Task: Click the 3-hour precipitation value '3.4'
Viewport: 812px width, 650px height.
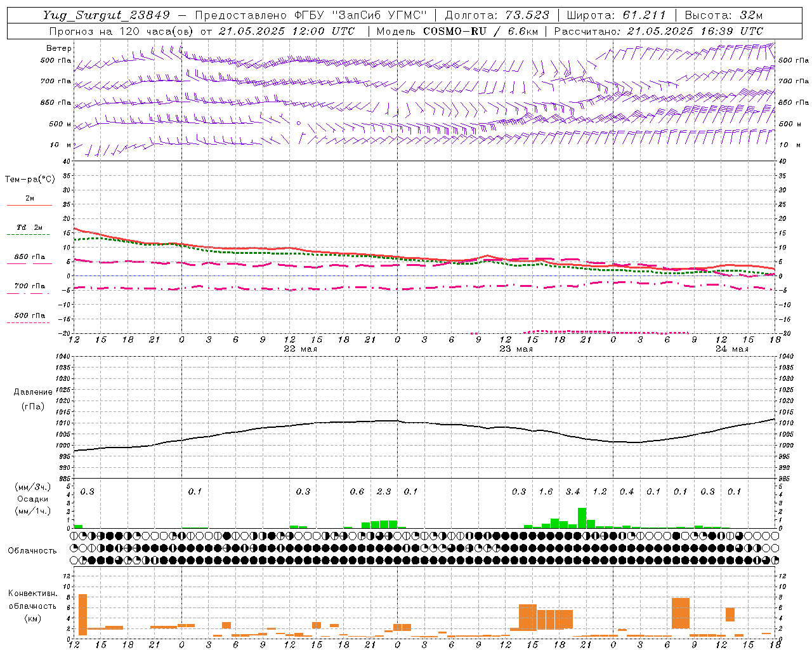Action: pyautogui.click(x=573, y=492)
